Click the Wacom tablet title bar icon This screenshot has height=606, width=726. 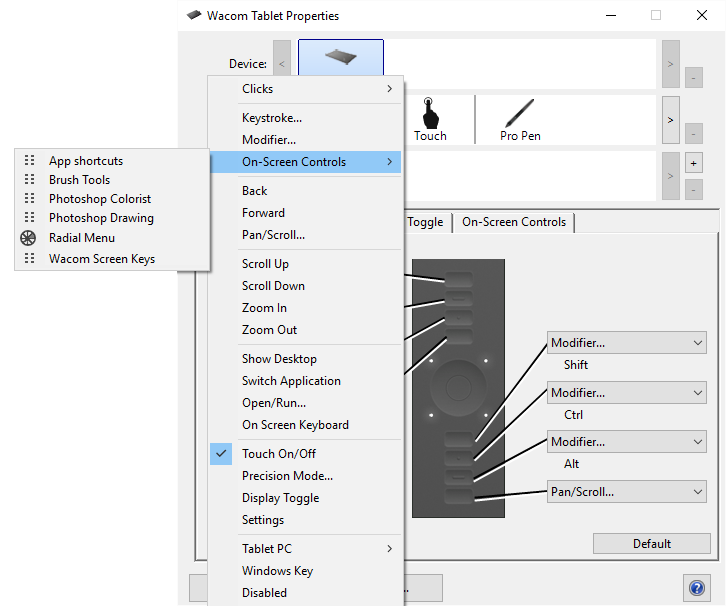(x=194, y=15)
